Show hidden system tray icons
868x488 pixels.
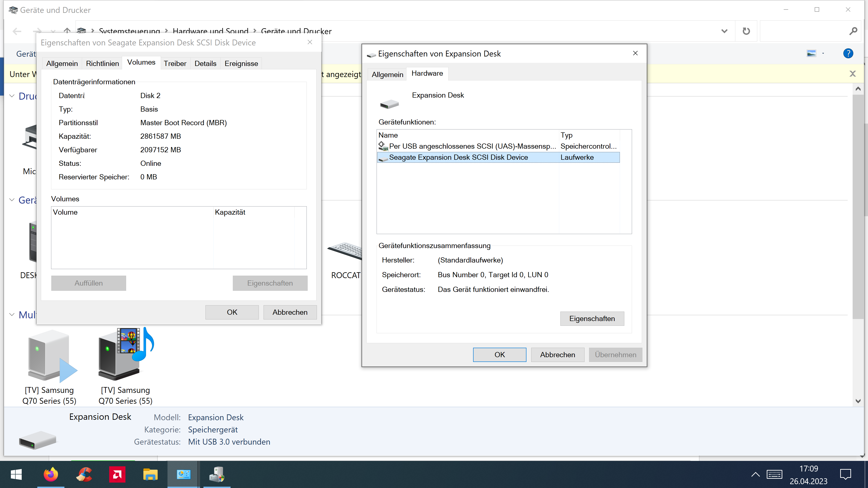[x=755, y=474]
